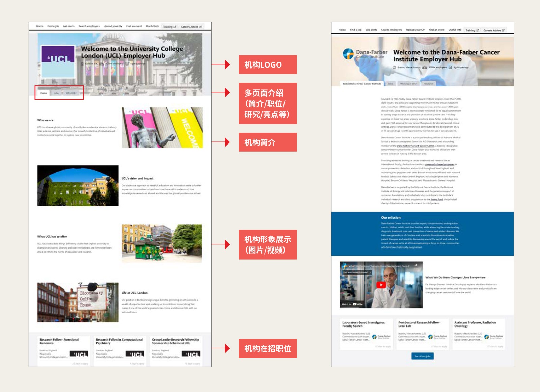540x392 pixels.
Task: Open Search employers in the Dana-Farber page navigation
Action: point(391,30)
